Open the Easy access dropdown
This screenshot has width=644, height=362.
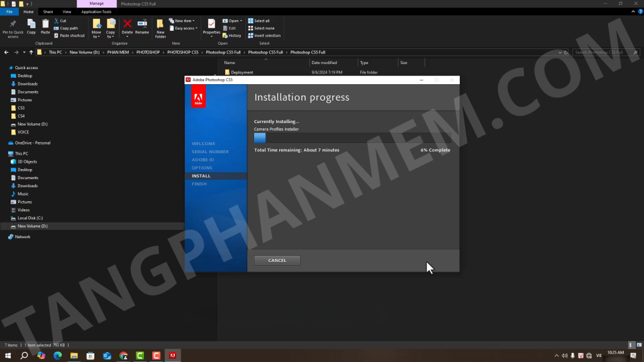click(x=186, y=28)
